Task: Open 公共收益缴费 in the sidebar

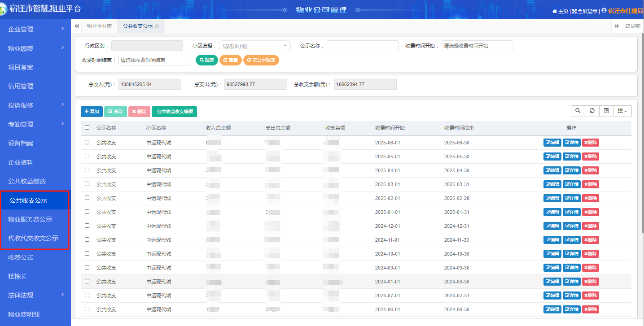Action: [x=35, y=181]
